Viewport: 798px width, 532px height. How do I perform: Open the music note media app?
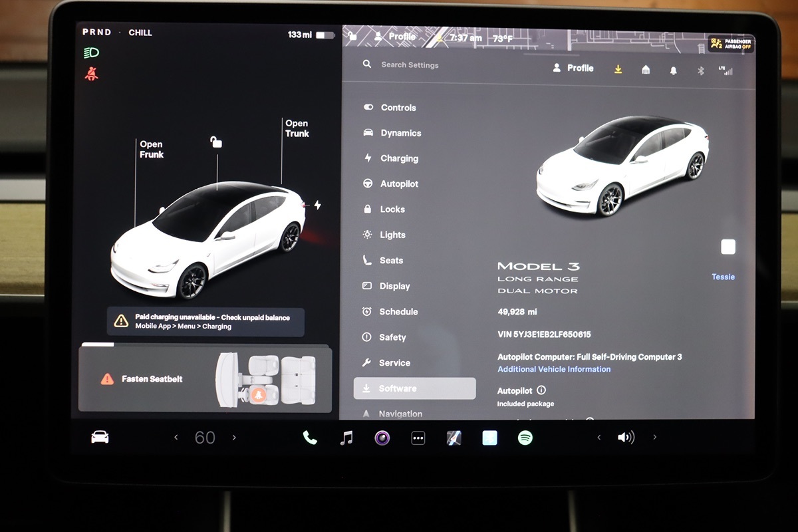346,438
